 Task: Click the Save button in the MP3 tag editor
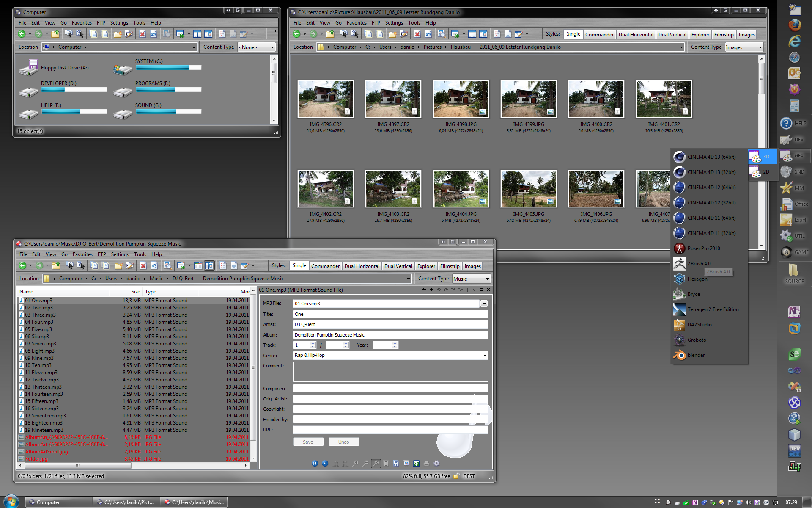pos(308,442)
